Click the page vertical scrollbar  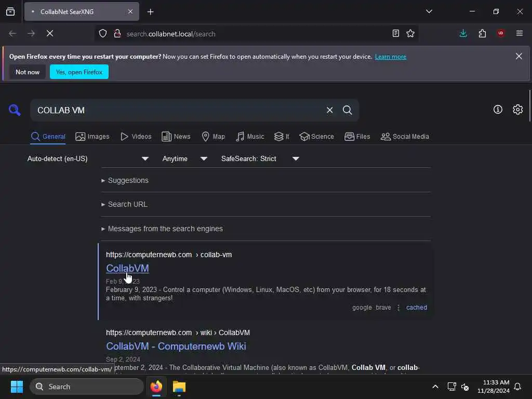[x=529, y=106]
